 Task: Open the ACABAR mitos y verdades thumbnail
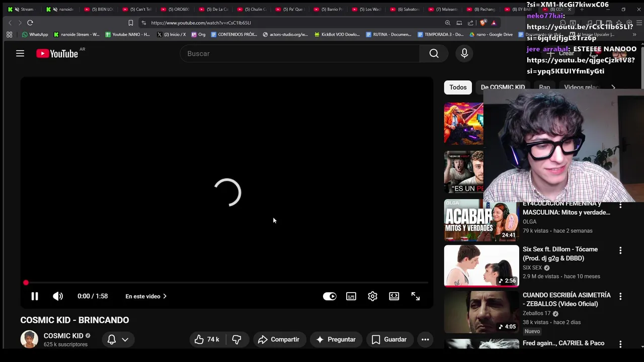click(481, 220)
